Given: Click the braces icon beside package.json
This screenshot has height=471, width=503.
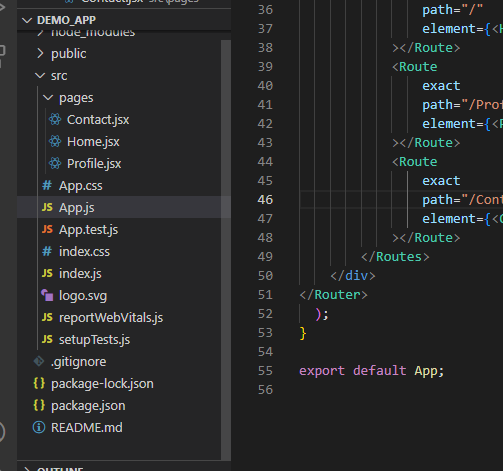Looking at the screenshot, I should pos(39,405).
